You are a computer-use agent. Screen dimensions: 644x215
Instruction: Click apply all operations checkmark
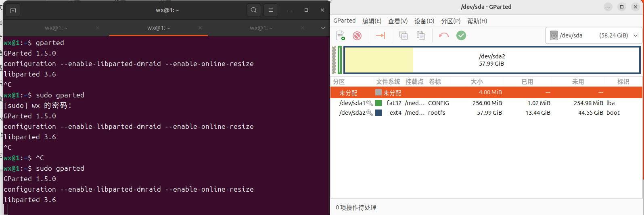click(x=461, y=35)
